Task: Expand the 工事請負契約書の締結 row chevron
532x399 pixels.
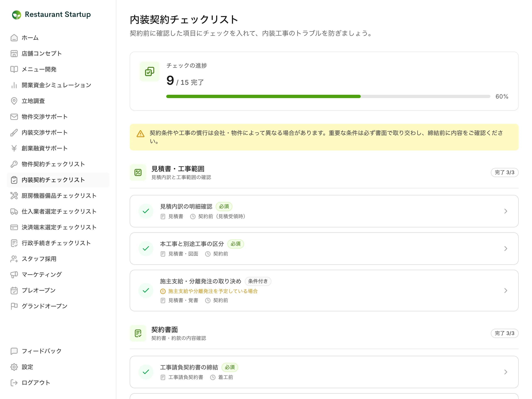Action: (506, 372)
